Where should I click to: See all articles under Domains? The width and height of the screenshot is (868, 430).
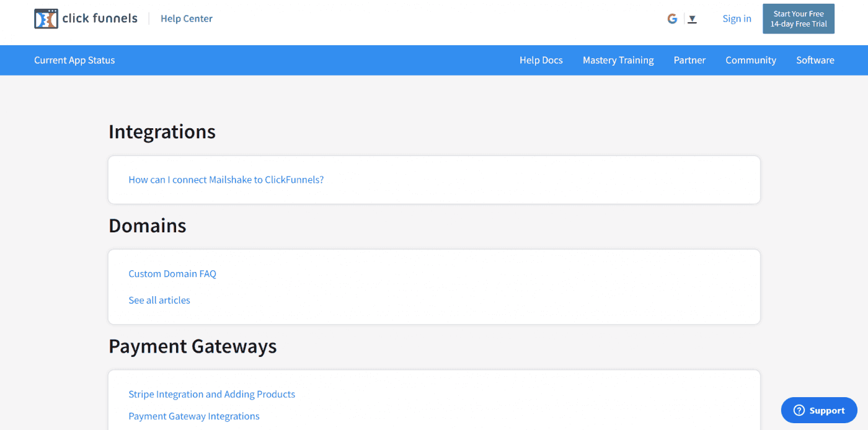159,300
